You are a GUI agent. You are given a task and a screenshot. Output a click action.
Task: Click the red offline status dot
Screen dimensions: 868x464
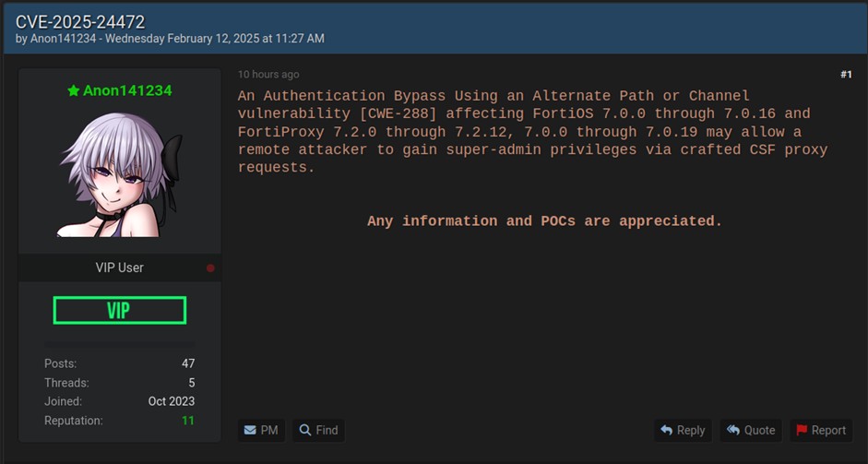[x=210, y=268]
